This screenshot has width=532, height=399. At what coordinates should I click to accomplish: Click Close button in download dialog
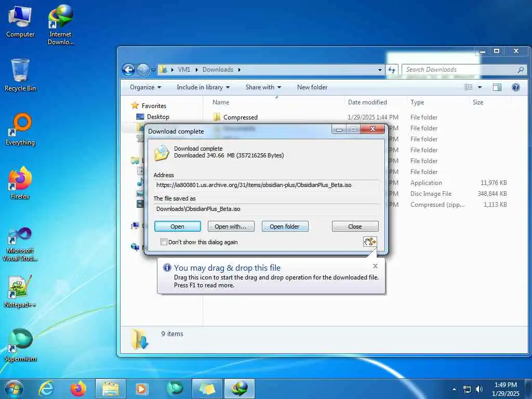tap(355, 227)
